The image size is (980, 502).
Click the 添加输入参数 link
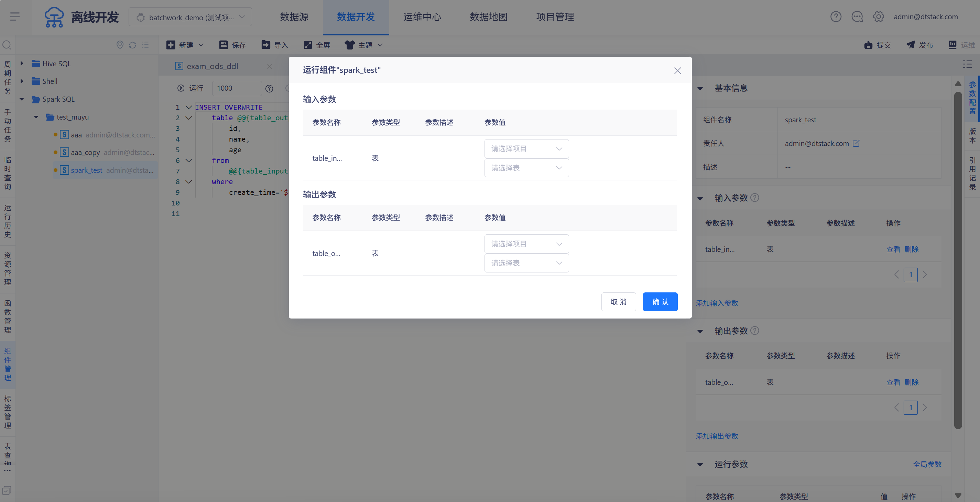click(717, 303)
